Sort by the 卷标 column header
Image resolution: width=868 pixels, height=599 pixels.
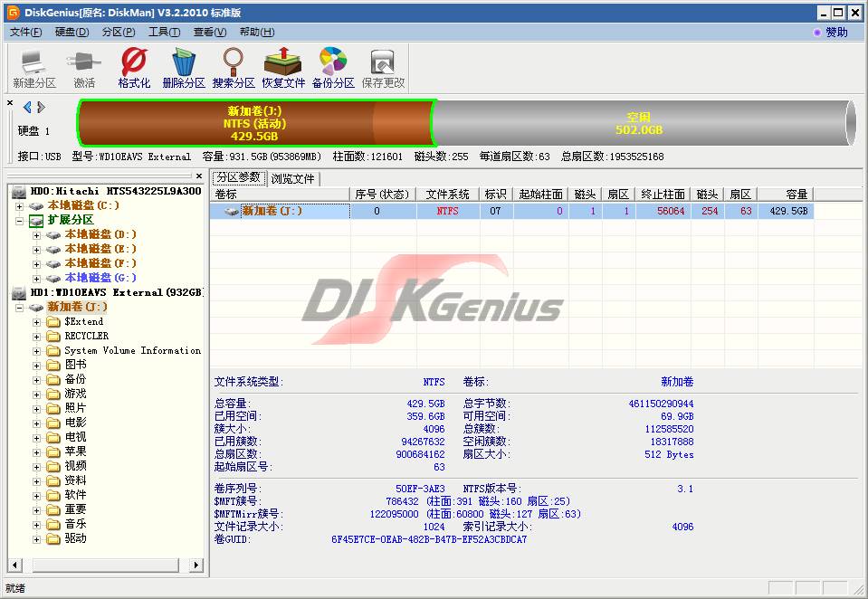280,195
